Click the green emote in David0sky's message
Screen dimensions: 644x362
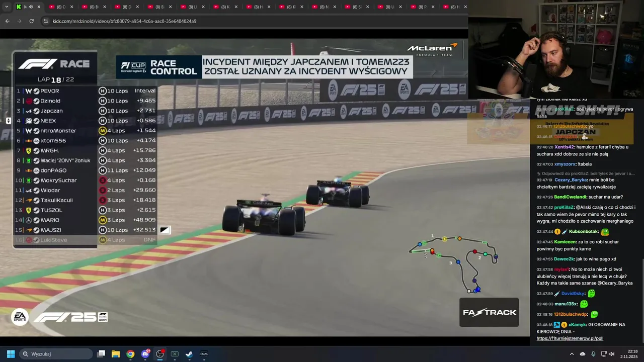[591, 293]
